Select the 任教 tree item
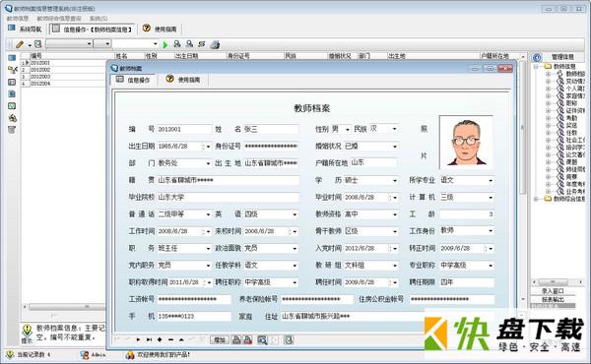The height and width of the screenshot is (364, 591). pyautogui.click(x=571, y=133)
